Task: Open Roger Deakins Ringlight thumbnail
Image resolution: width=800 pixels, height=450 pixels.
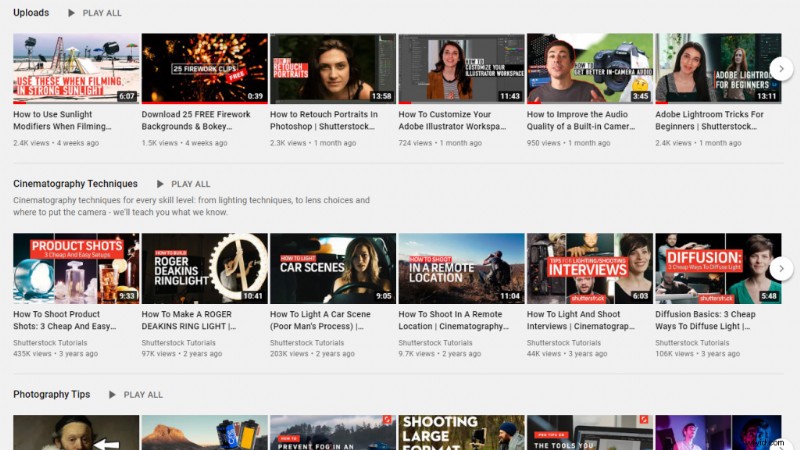Action: 205,268
